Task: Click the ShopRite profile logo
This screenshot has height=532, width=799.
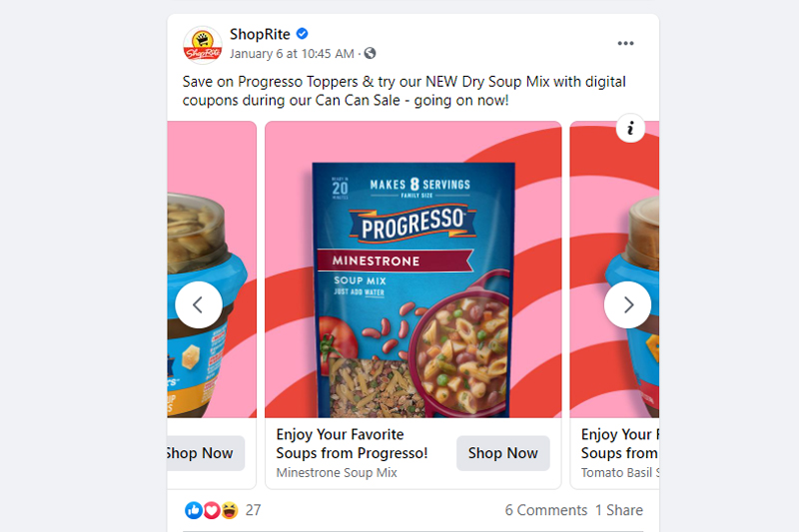Action: point(203,45)
